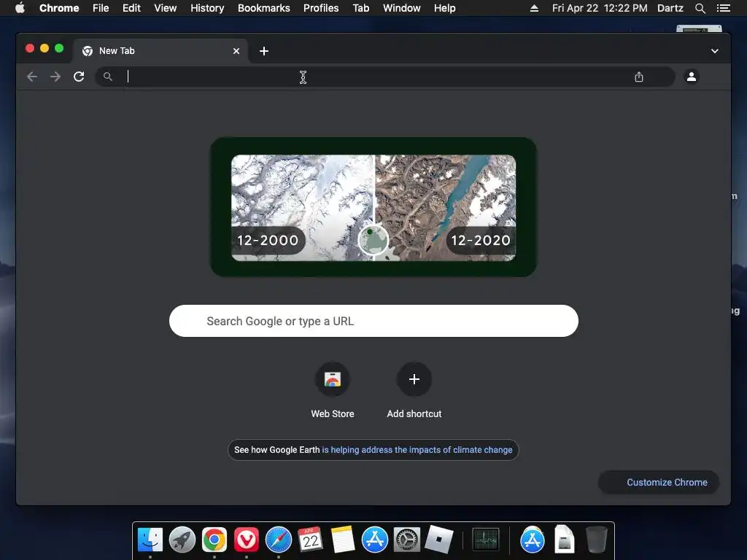Open Launchpad from the Dock

182,540
